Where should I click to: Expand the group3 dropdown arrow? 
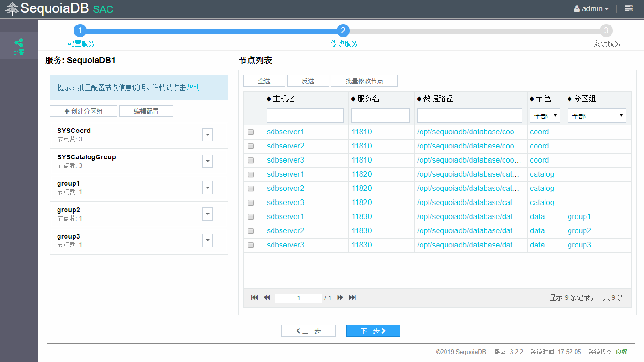coord(207,240)
